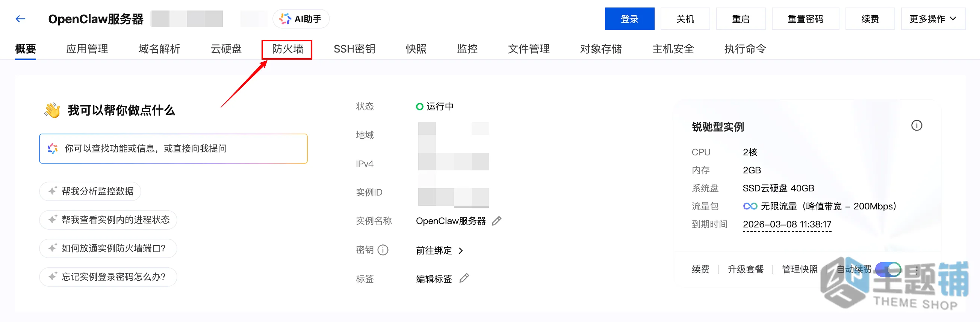
Task: Expand the 更多操作 dropdown
Action: click(x=933, y=19)
